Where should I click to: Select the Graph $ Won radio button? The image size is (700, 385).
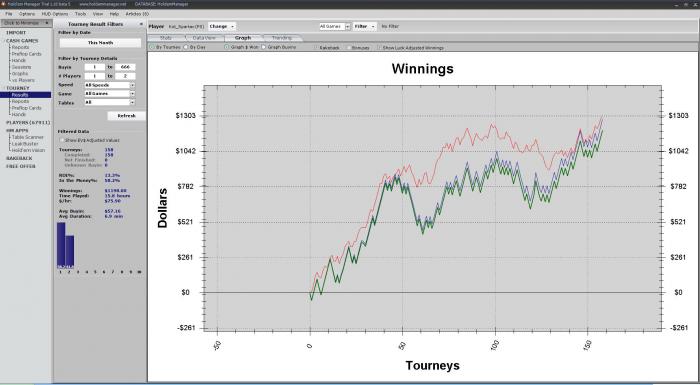tap(226, 47)
